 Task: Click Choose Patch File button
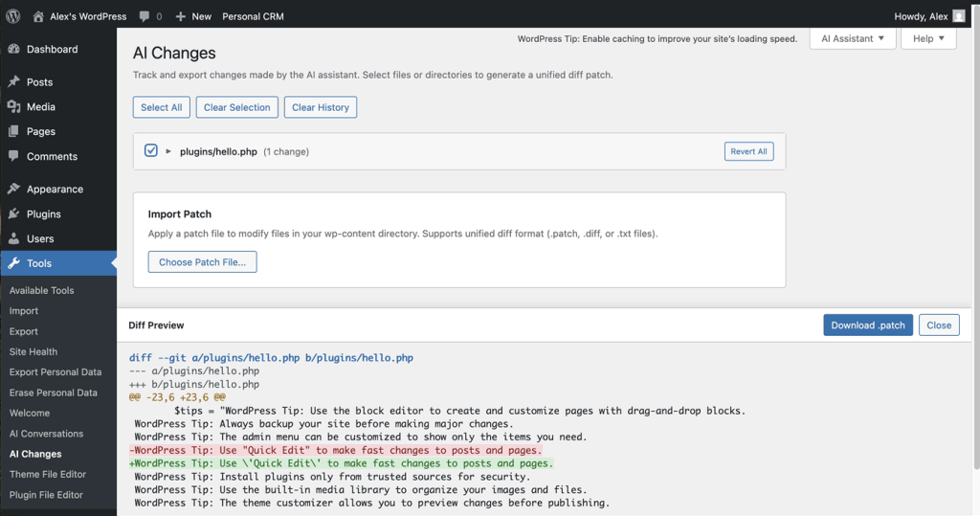pos(202,261)
